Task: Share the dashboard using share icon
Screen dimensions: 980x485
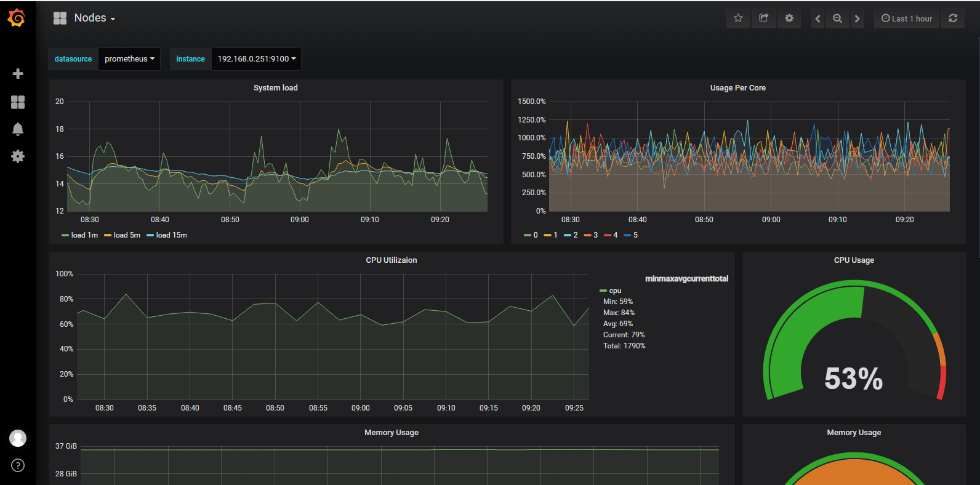Action: click(763, 18)
